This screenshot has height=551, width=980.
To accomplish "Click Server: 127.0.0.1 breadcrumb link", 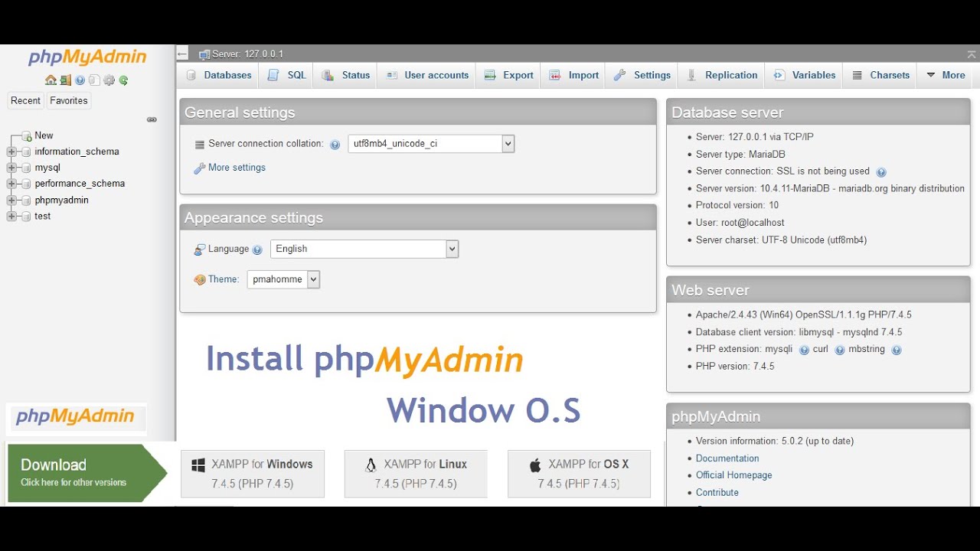I will (248, 54).
